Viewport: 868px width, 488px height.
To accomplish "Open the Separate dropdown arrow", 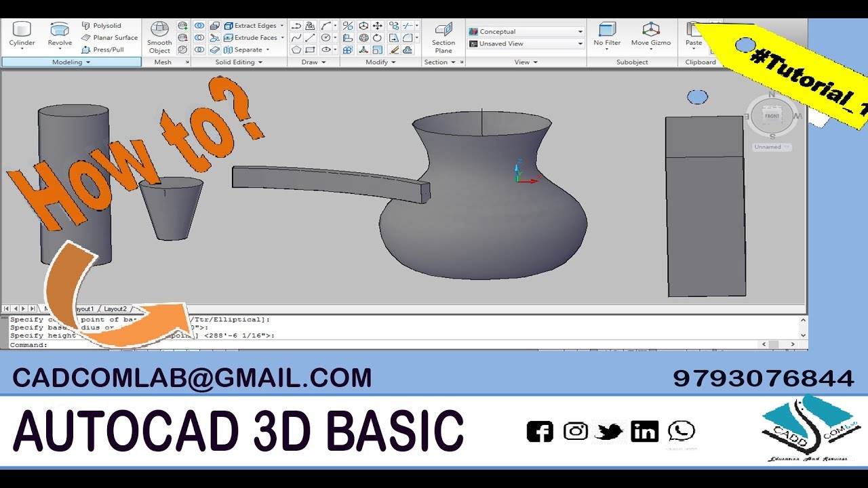I will tap(268, 49).
